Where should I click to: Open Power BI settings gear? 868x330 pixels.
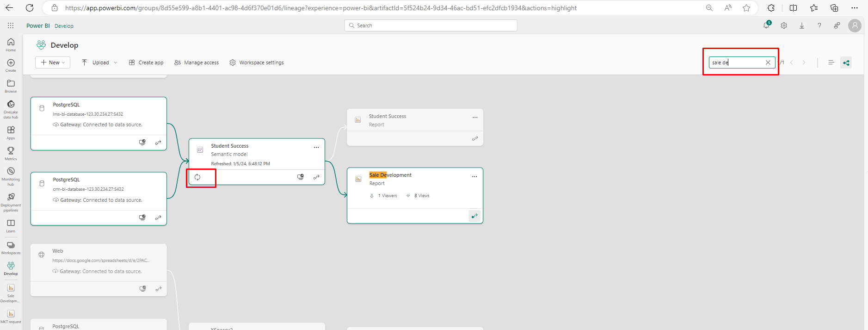(x=784, y=25)
